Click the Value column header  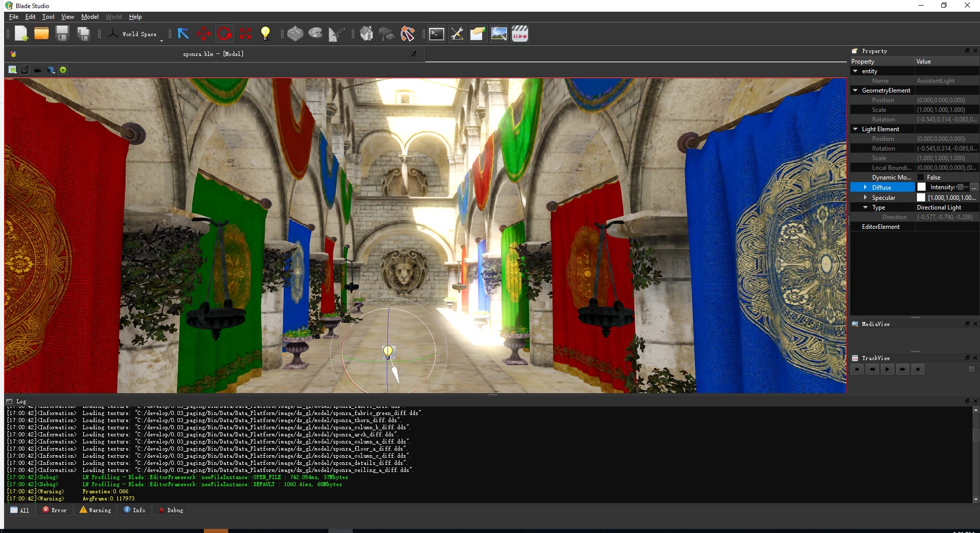pos(947,62)
